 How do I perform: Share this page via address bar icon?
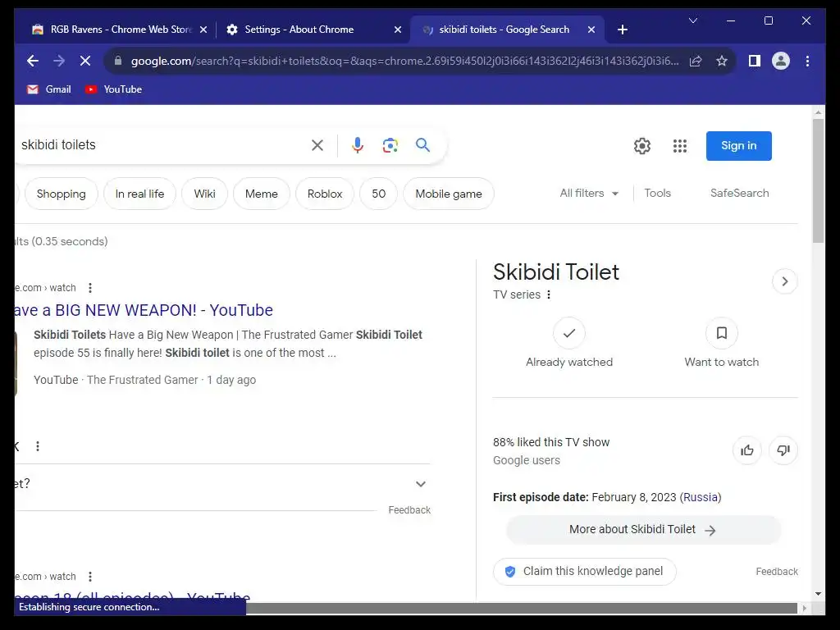pos(696,61)
